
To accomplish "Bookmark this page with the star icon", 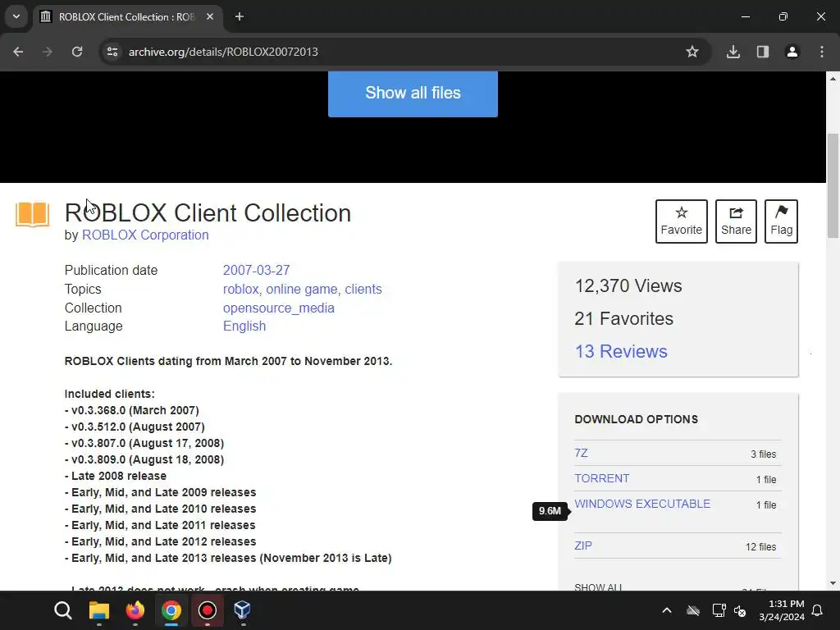I will click(x=692, y=52).
